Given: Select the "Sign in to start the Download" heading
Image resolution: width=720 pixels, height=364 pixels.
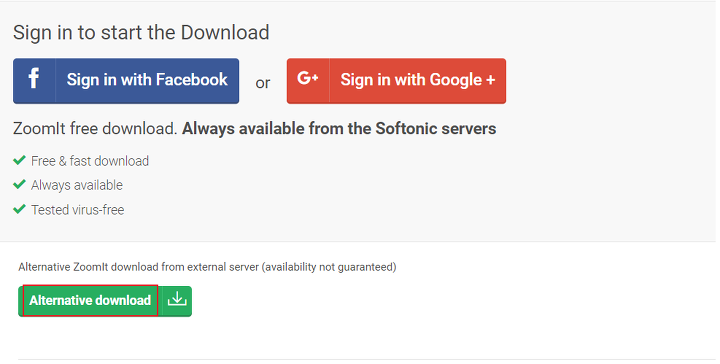Looking at the screenshot, I should pyautogui.click(x=141, y=33).
